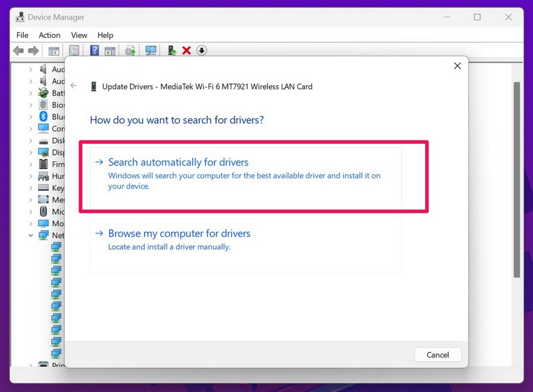Viewport: 533px width, 392px height.
Task: Open the View menu
Action: [x=79, y=35]
